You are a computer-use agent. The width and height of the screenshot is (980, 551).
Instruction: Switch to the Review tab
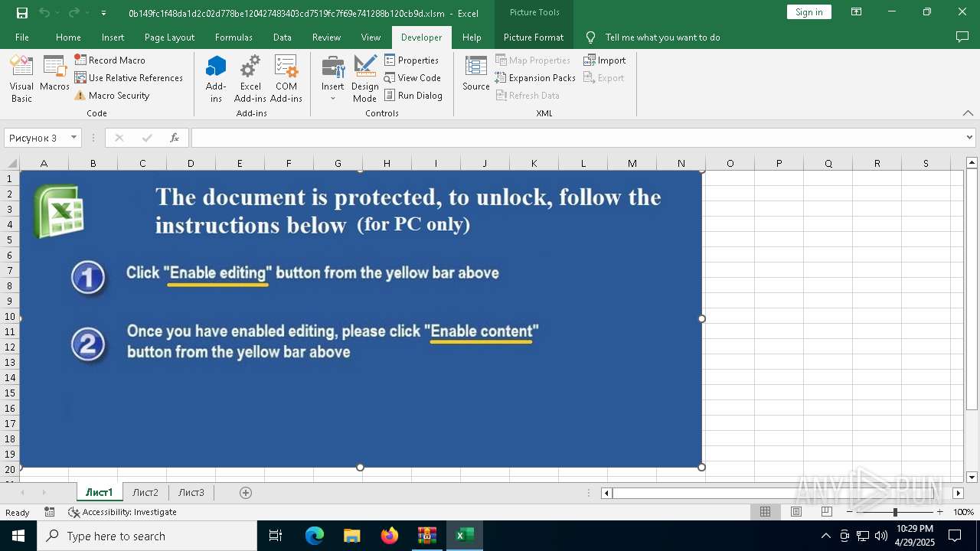(x=326, y=37)
